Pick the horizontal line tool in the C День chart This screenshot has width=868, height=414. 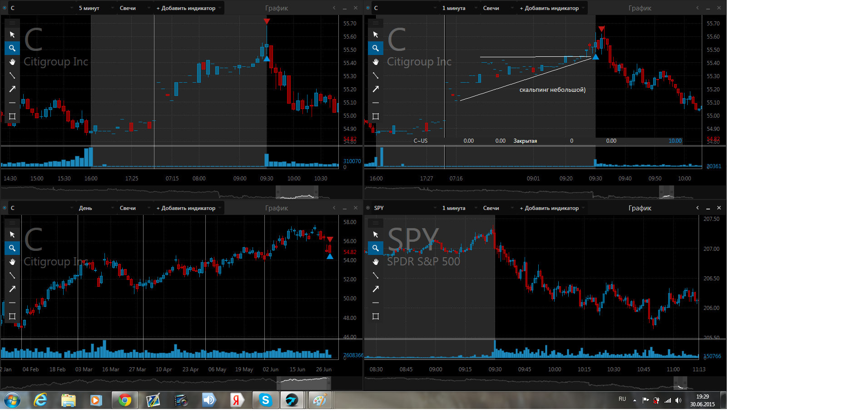[12, 303]
